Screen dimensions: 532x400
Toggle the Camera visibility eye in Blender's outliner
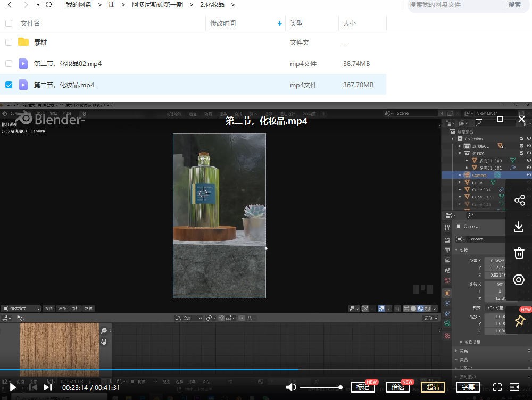click(528, 174)
